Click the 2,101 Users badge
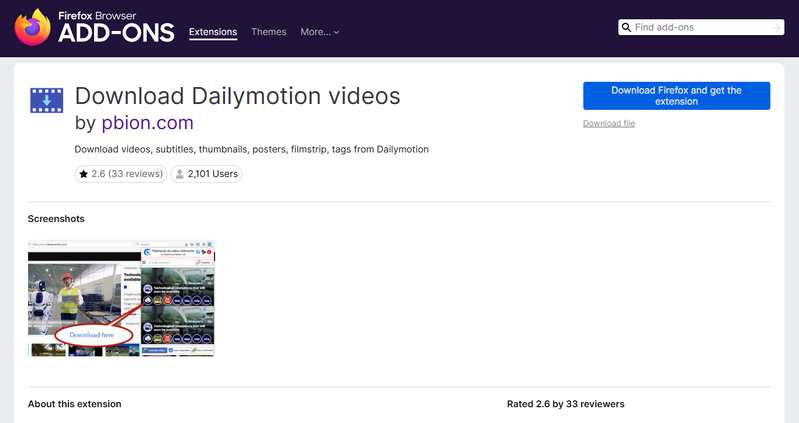The height and width of the screenshot is (423, 799). click(206, 174)
